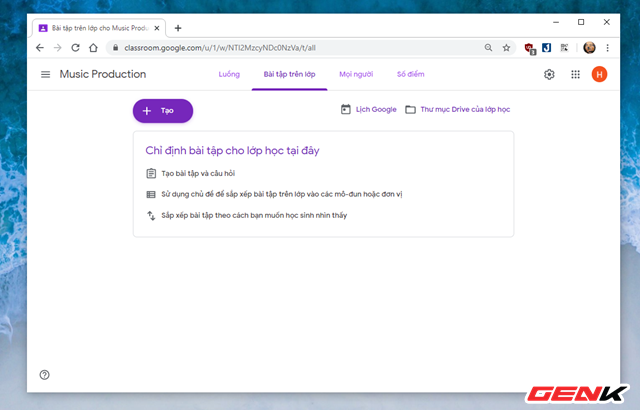Open Thư mục Drive của lớp học

point(465,109)
